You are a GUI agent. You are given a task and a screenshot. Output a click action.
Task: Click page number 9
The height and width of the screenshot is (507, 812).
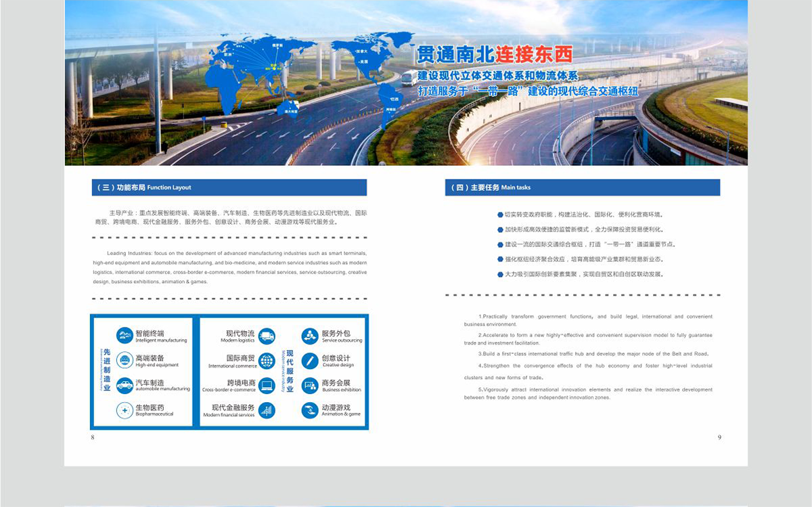pos(719,437)
